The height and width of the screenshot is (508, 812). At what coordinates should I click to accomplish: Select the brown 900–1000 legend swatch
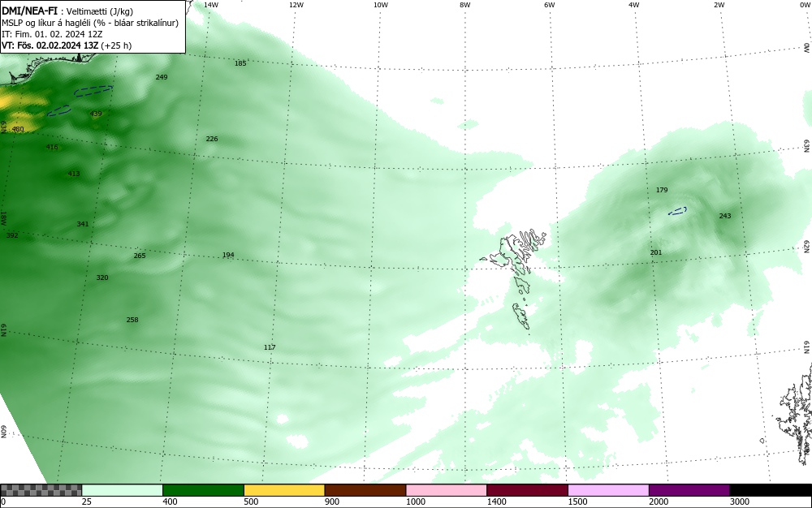point(365,490)
